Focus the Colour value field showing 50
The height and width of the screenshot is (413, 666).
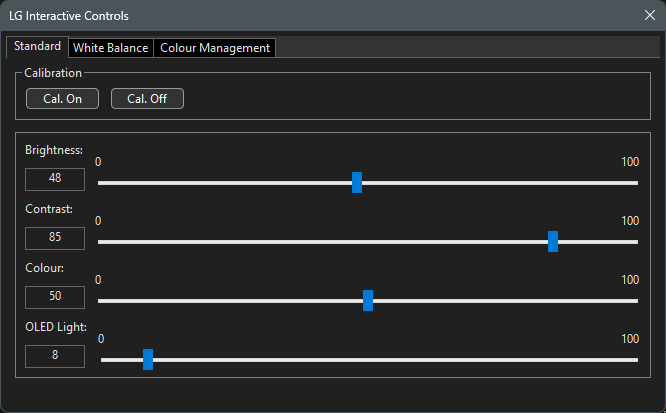55,297
